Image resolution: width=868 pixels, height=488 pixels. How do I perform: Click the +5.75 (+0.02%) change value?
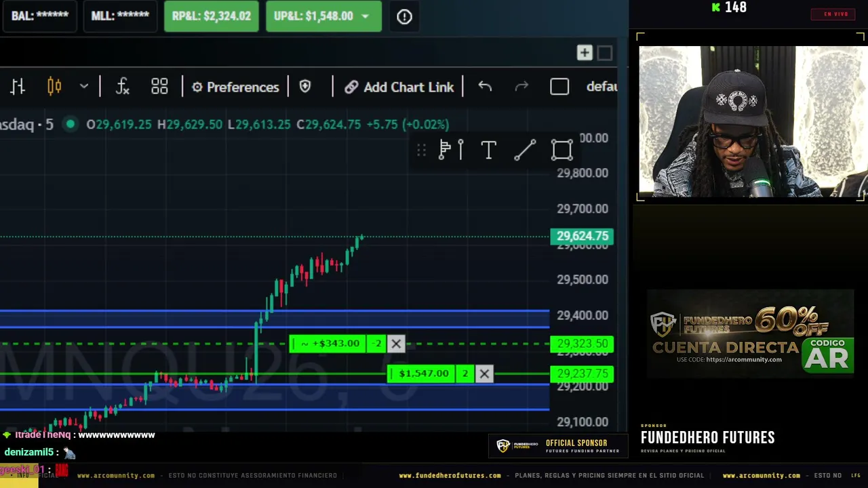click(408, 125)
